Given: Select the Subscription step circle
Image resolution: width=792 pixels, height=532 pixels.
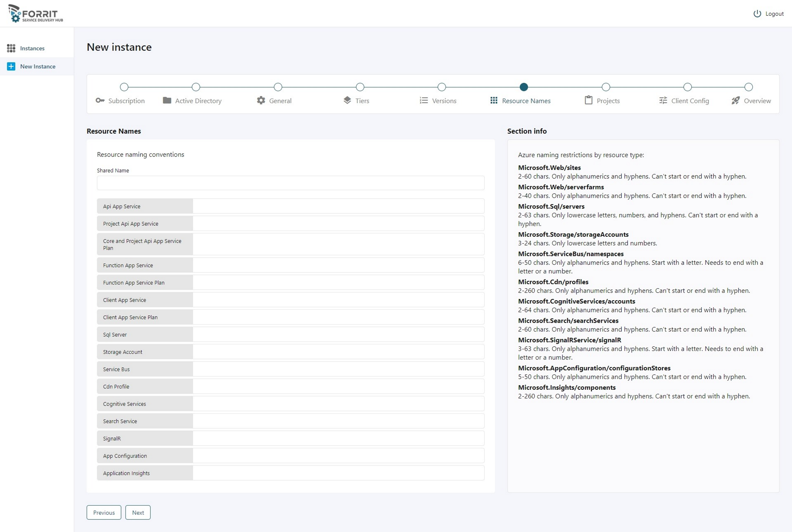Looking at the screenshot, I should [124, 87].
